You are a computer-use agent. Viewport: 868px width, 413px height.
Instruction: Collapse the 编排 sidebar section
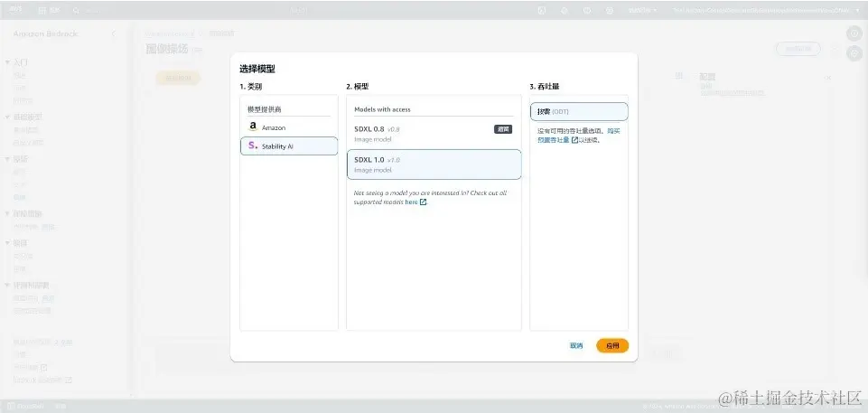coord(8,242)
